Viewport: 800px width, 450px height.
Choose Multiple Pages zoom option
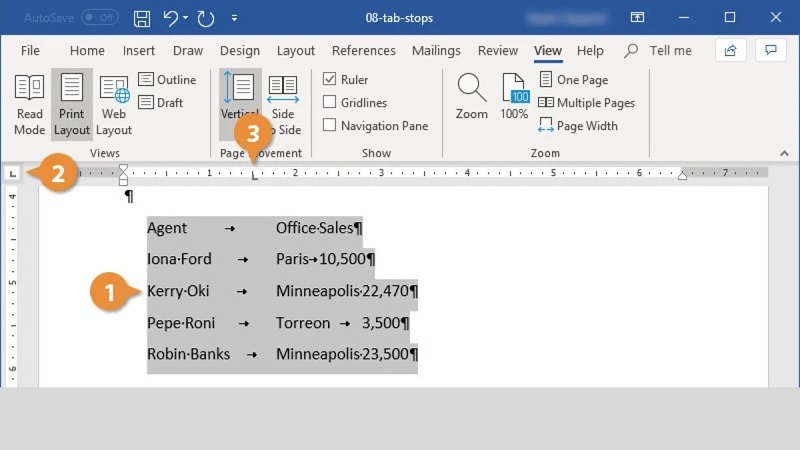(x=586, y=103)
